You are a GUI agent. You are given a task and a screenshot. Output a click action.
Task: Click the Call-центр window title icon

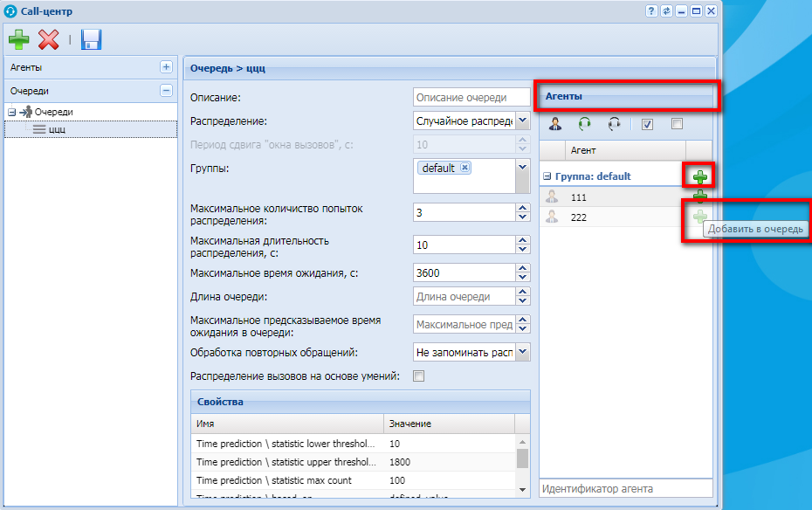pyautogui.click(x=10, y=10)
